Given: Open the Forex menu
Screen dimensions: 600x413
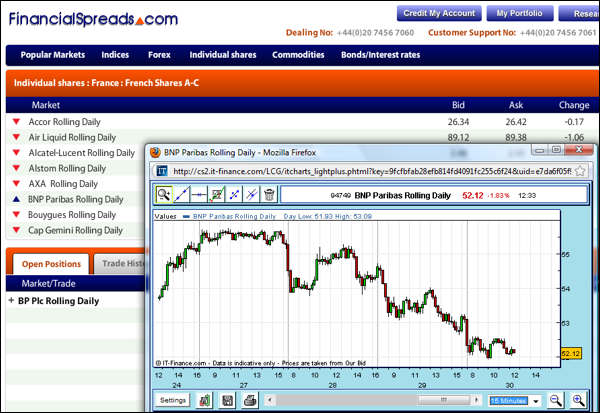Looking at the screenshot, I should coord(159,55).
